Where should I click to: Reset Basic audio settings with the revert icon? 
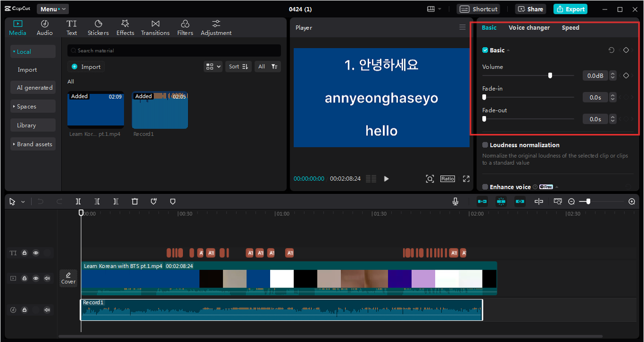tap(611, 50)
